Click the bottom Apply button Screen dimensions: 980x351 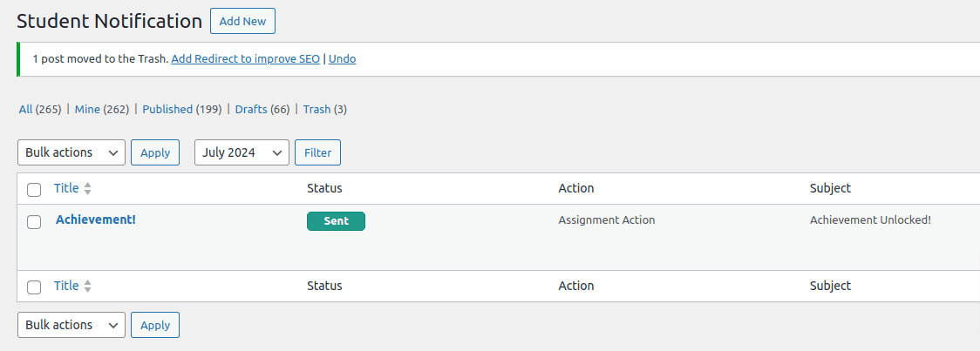point(155,325)
